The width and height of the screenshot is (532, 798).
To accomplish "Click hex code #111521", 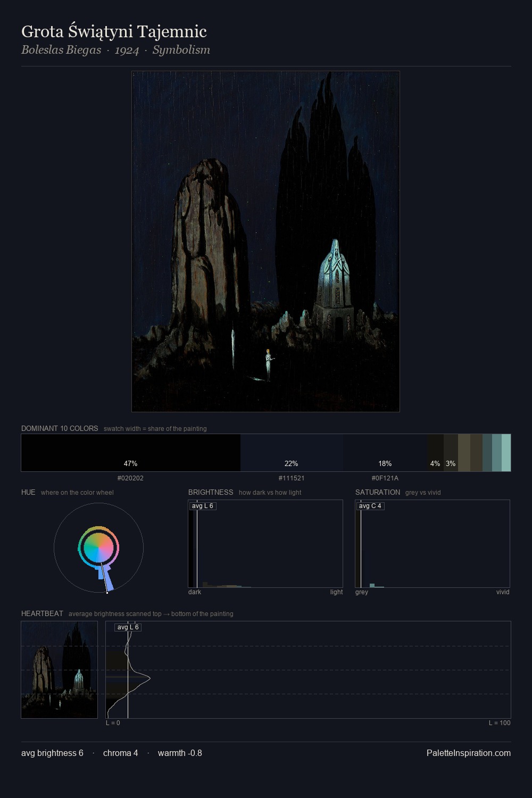I will pos(292,478).
